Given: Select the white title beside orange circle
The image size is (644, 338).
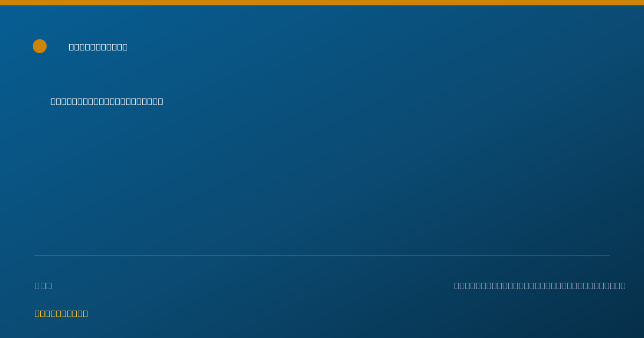Looking at the screenshot, I should tap(98, 47).
